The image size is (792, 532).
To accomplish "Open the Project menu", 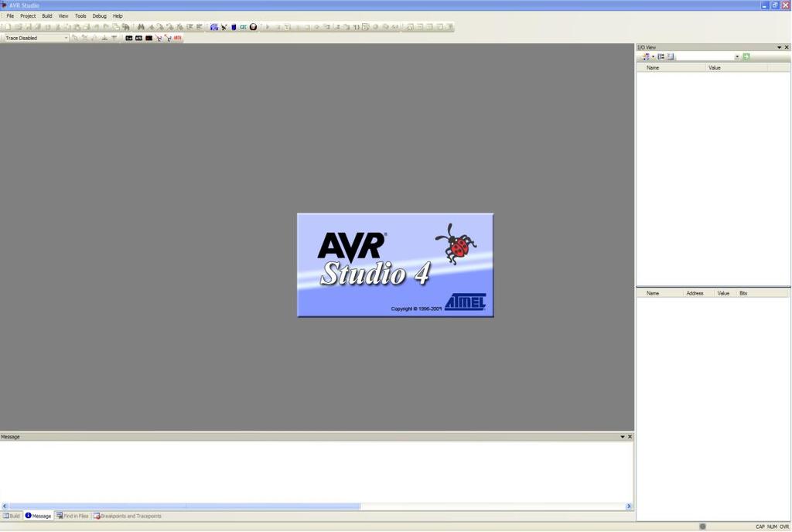I will point(28,16).
